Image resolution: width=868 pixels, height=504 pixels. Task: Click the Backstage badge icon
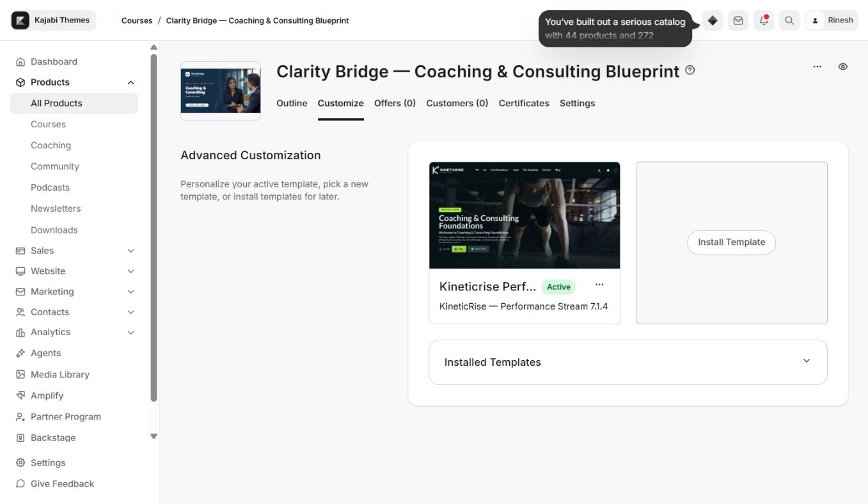[x=20, y=437]
